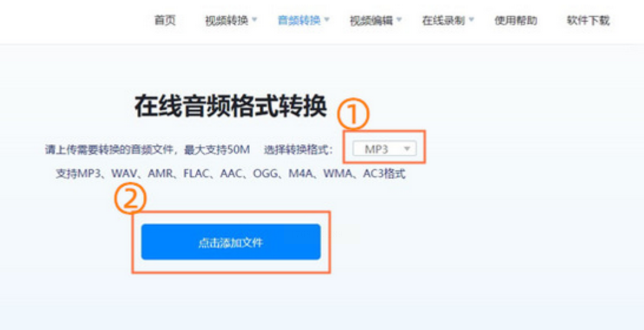
Task: Expand the 在线录制 dropdown arrow
Action: point(472,19)
